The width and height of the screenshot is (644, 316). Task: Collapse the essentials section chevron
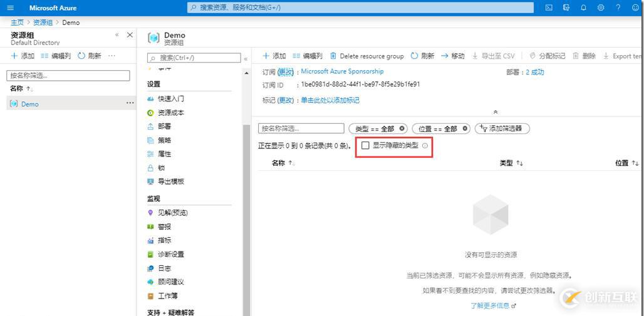496,111
